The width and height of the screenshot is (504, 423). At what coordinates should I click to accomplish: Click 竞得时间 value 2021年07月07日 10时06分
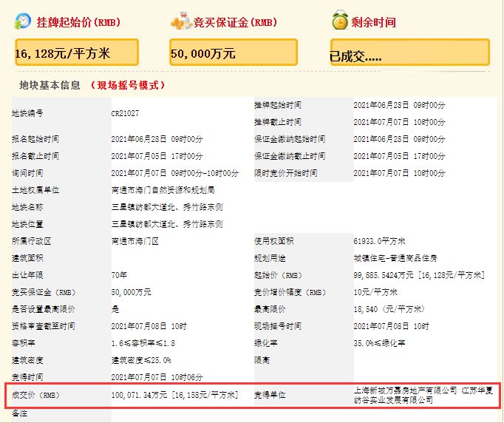157,378
